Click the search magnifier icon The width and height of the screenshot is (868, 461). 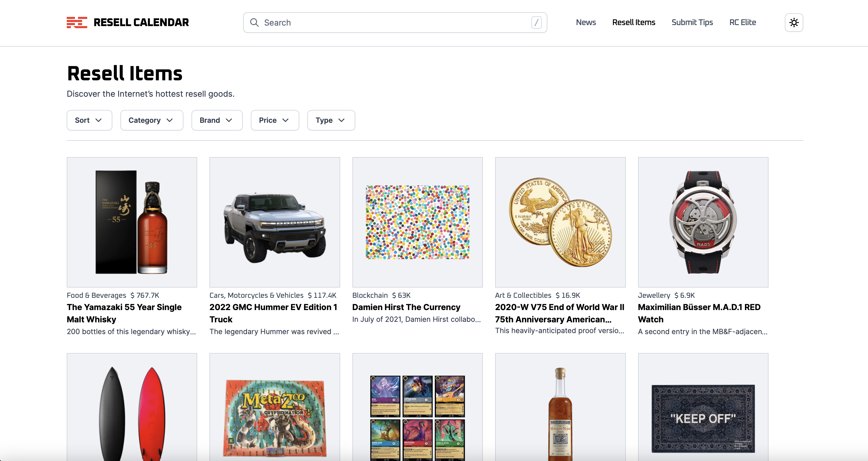(254, 23)
